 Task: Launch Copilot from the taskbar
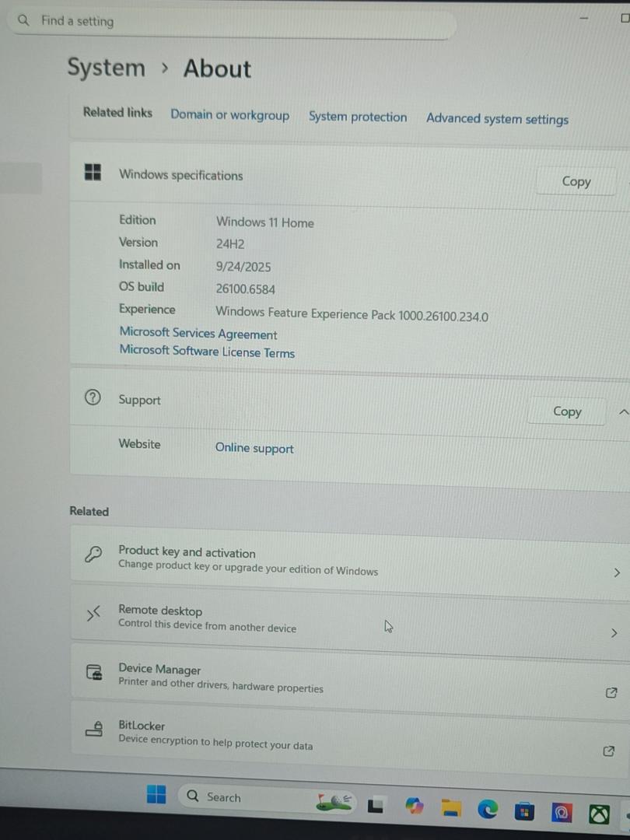click(x=414, y=807)
